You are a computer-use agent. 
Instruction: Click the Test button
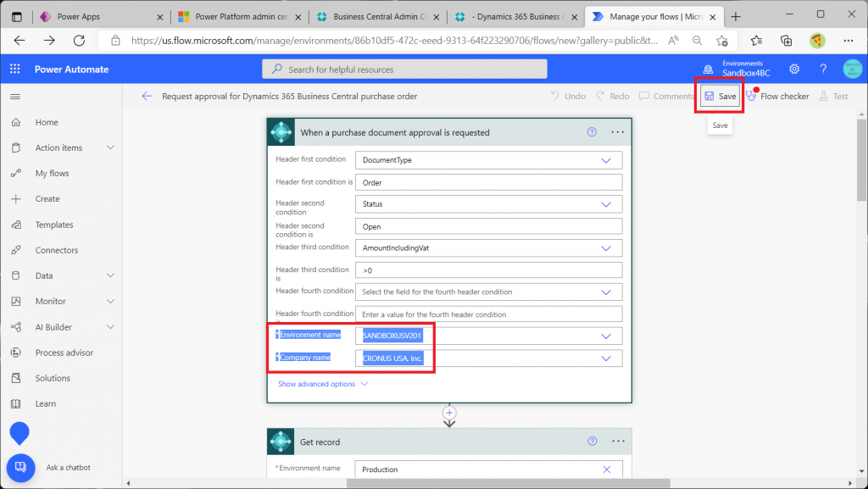834,97
